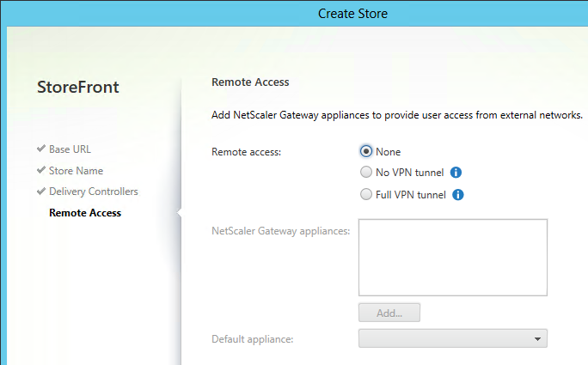Click the Remote Access section heading
Viewport: 588px width, 365px height.
click(x=250, y=82)
